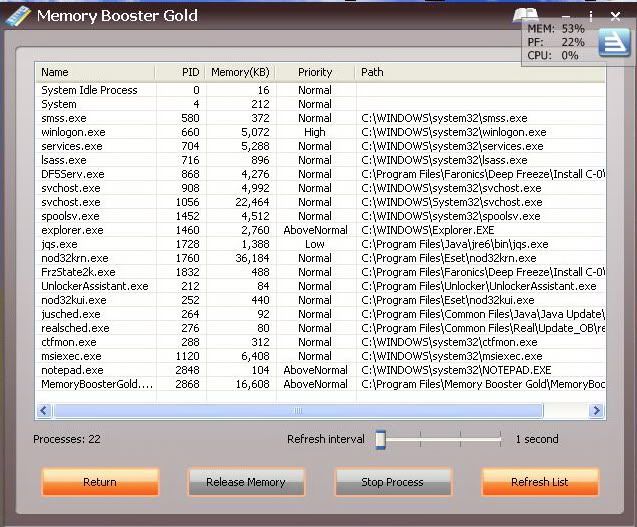Select the services.exe process name

coord(72,146)
